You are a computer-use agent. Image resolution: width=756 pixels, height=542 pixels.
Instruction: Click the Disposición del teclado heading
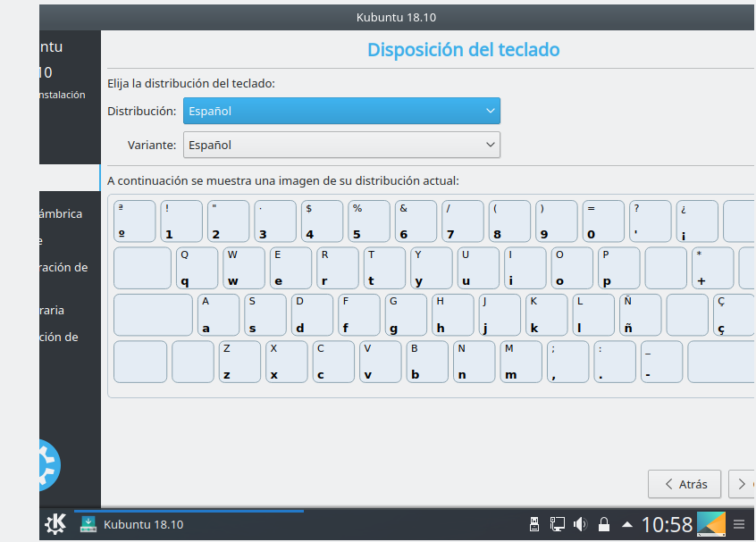point(463,50)
